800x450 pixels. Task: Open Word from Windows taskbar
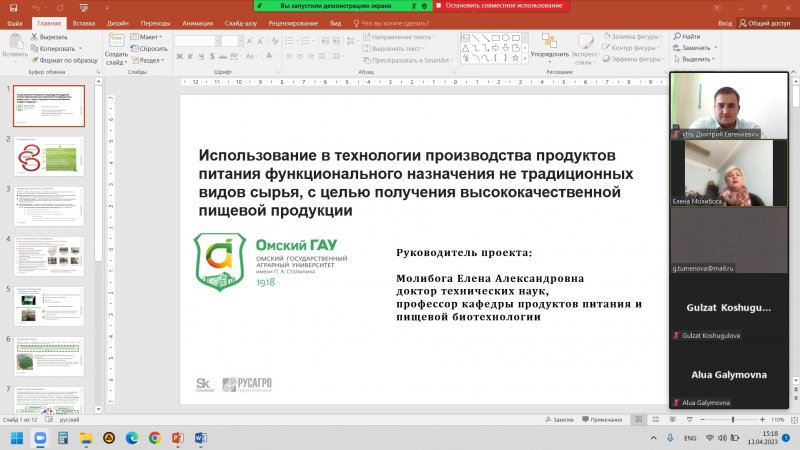tap(201, 438)
